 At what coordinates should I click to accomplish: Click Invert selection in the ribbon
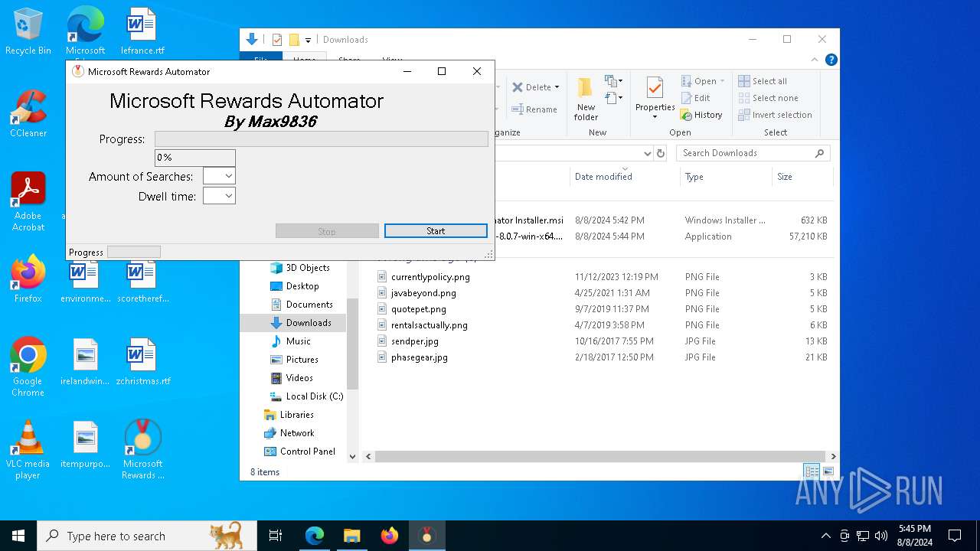pyautogui.click(x=775, y=115)
